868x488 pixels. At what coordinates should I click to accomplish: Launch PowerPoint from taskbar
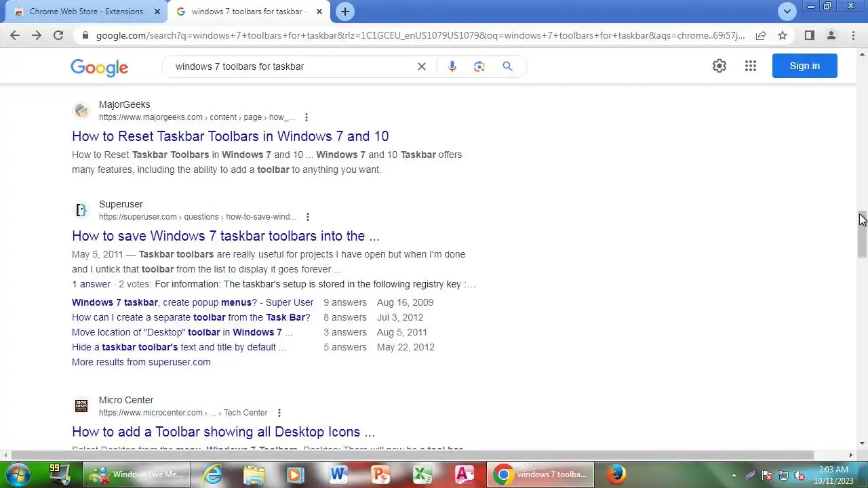click(380, 474)
